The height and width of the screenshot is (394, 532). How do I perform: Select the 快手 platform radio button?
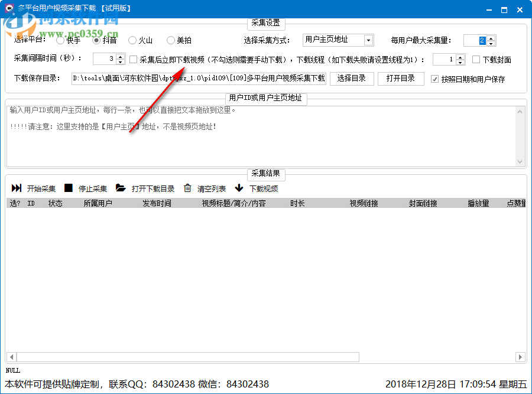coord(60,40)
